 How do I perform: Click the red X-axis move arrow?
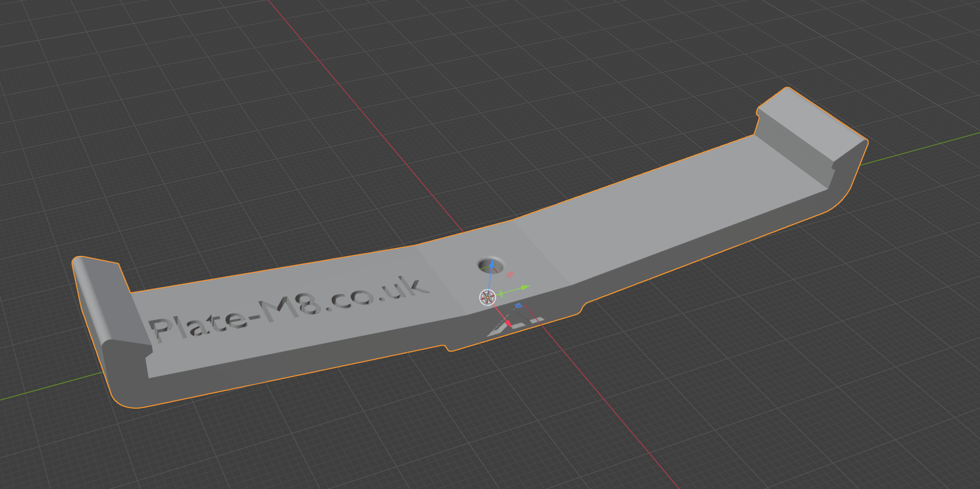508,322
